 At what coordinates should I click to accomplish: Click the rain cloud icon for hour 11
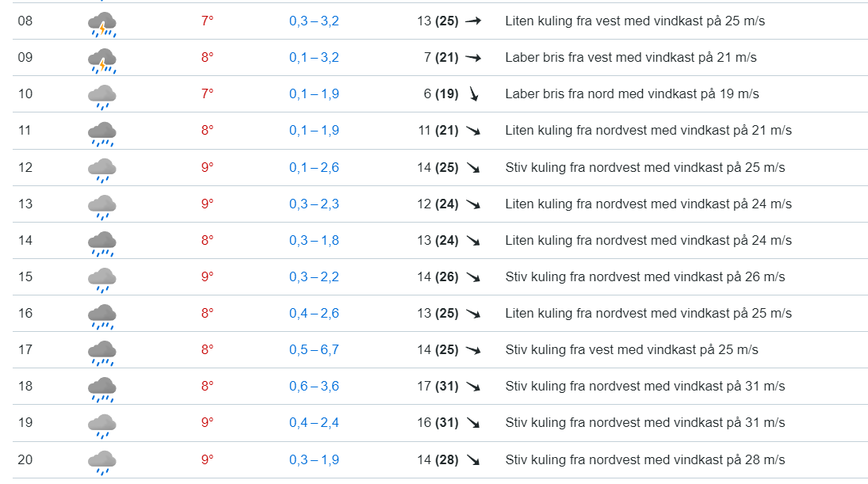pyautogui.click(x=102, y=133)
